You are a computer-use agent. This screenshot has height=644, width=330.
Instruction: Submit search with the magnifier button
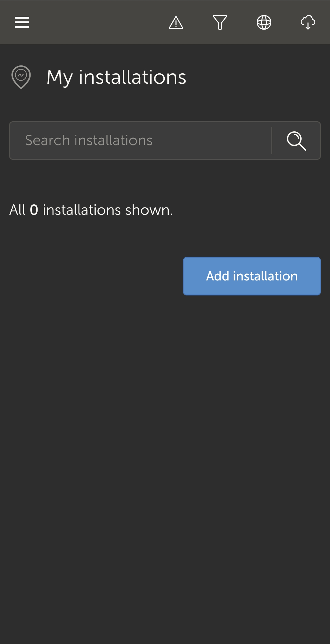click(296, 141)
